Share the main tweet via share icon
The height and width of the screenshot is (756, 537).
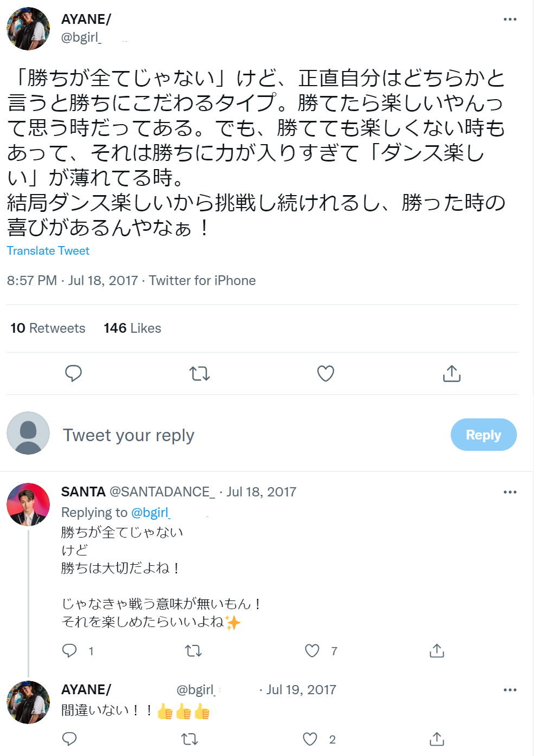coord(451,373)
